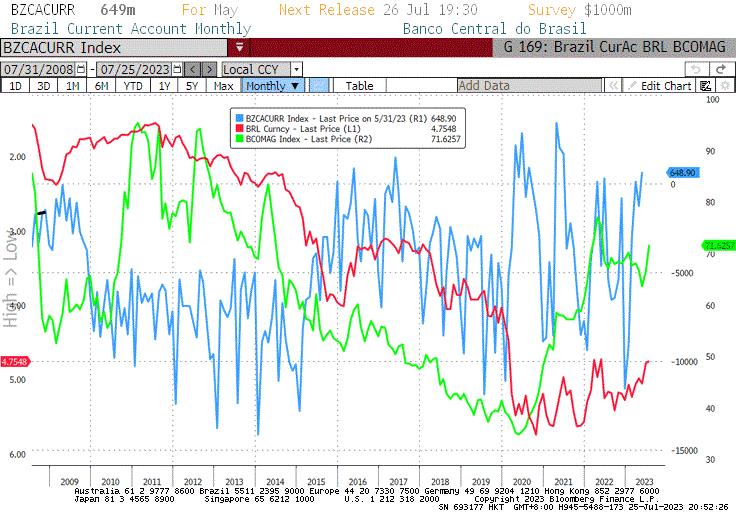Image resolution: width=736 pixels, height=530 pixels.
Task: Open chart annotation notes icon
Action: (705, 86)
